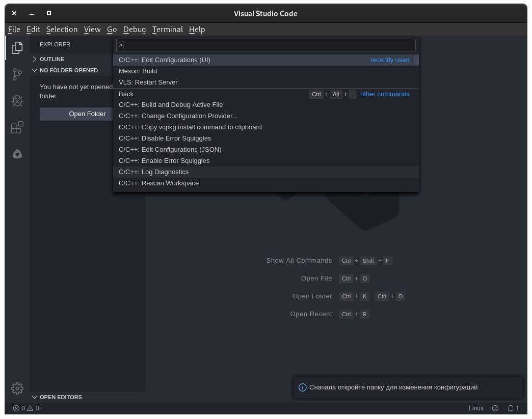
Task: Open the PlatformIO view icon
Action: click(17, 154)
